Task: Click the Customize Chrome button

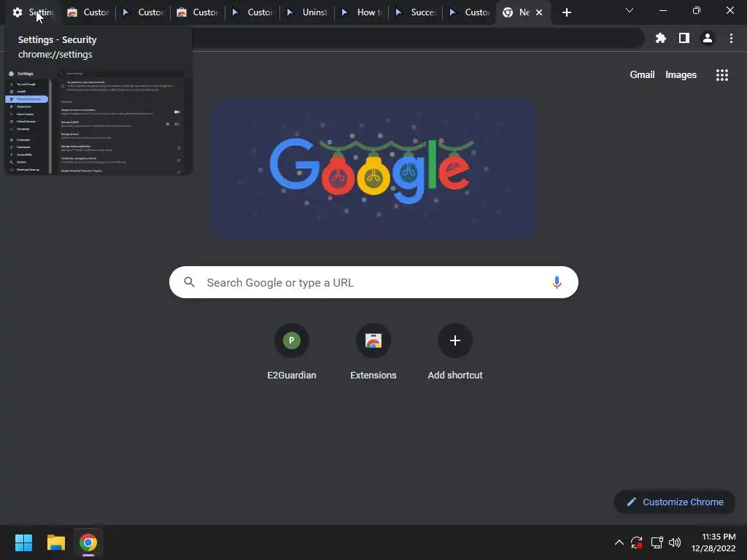Action: 675,502
